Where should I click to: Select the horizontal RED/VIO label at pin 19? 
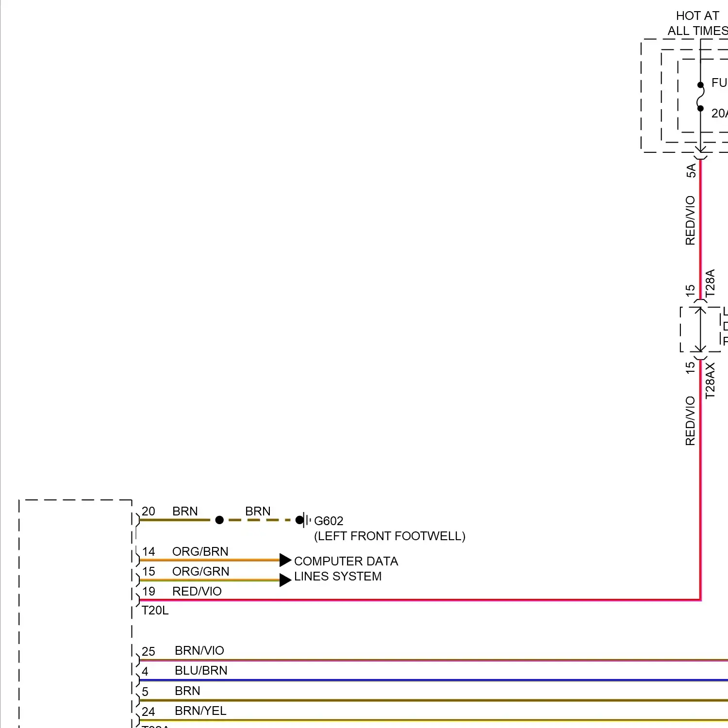click(197, 591)
